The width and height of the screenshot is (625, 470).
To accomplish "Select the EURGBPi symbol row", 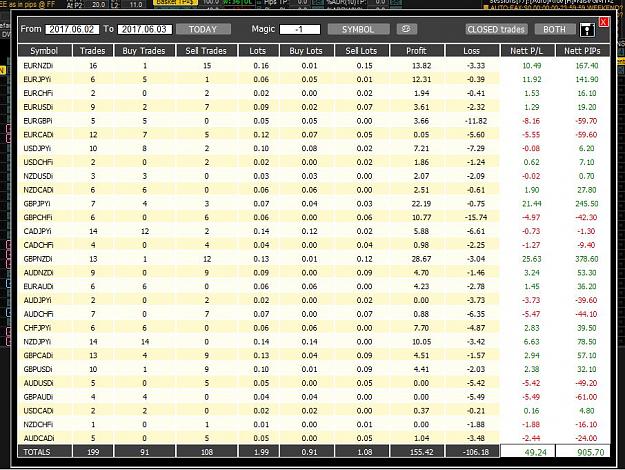I will click(x=314, y=121).
